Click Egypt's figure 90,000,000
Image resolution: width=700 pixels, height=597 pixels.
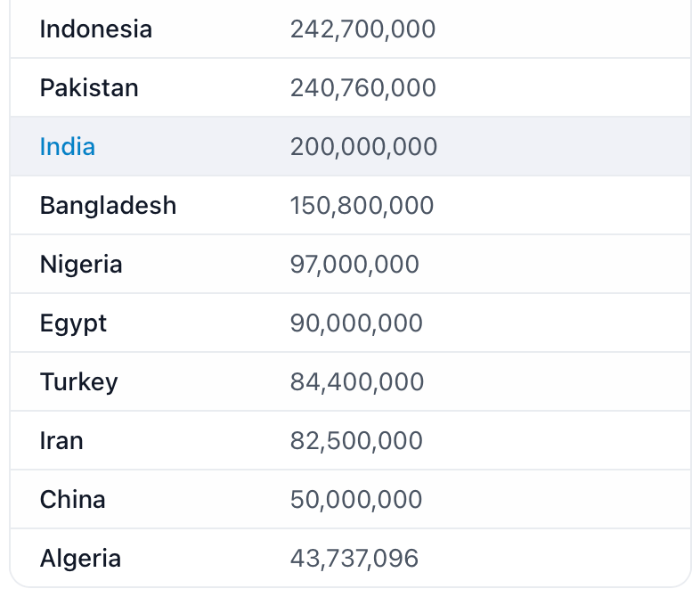pos(356,323)
